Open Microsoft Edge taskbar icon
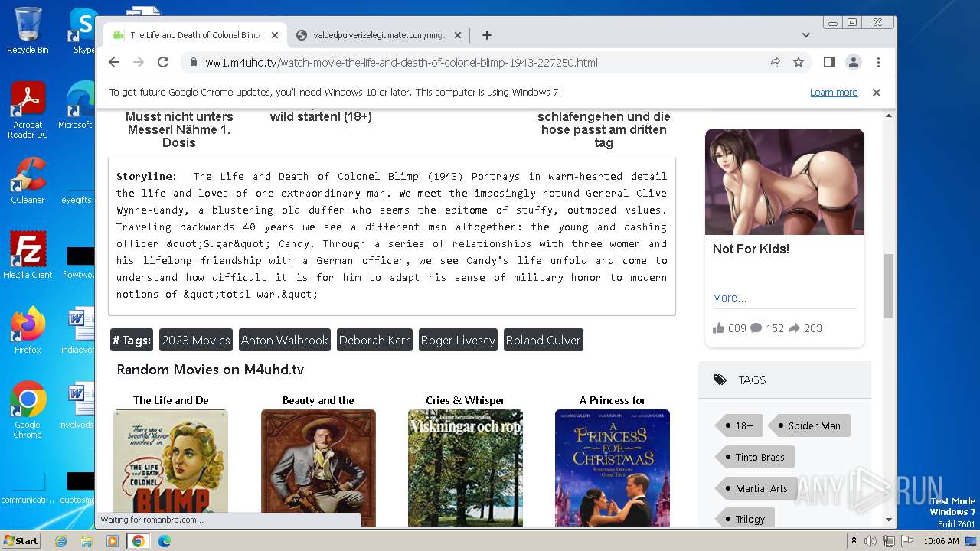This screenshot has height=551, width=980. point(165,541)
